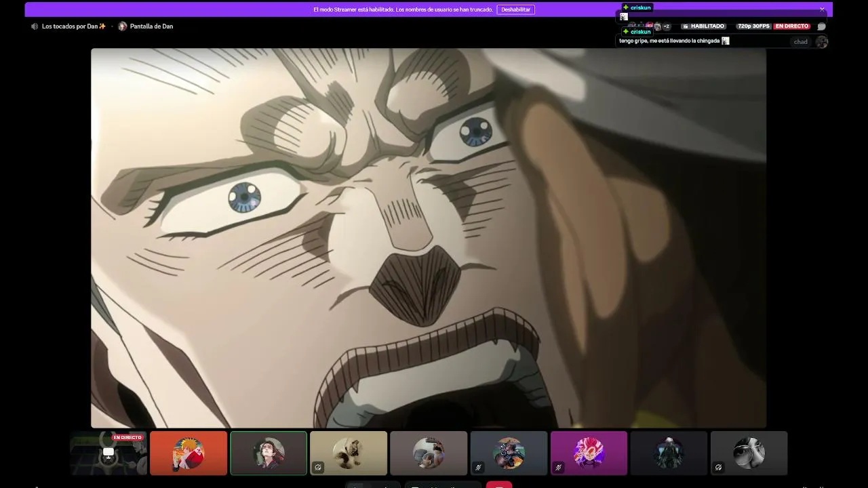This screenshot has width=868, height=488.
Task: Select the magenta participant tile
Action: point(589,453)
